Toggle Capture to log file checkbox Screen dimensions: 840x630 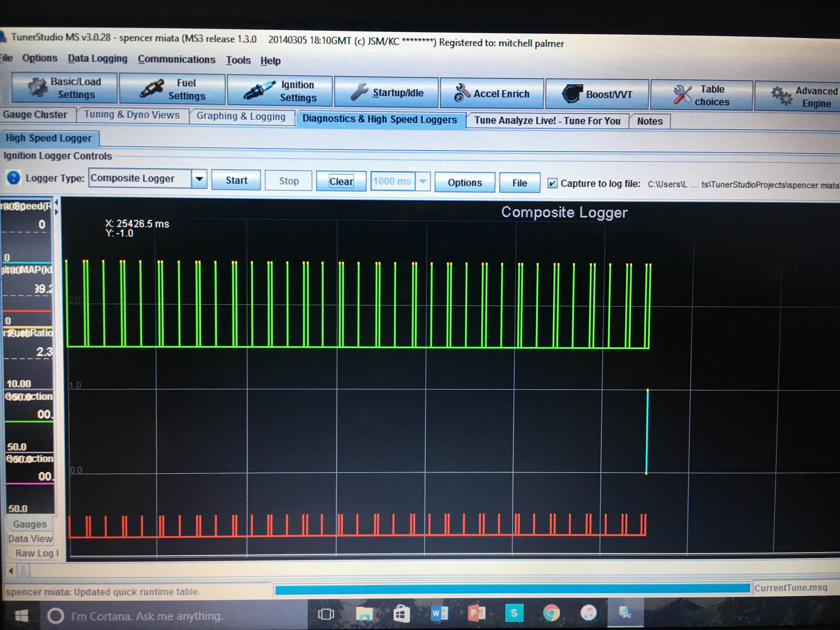coord(552,183)
